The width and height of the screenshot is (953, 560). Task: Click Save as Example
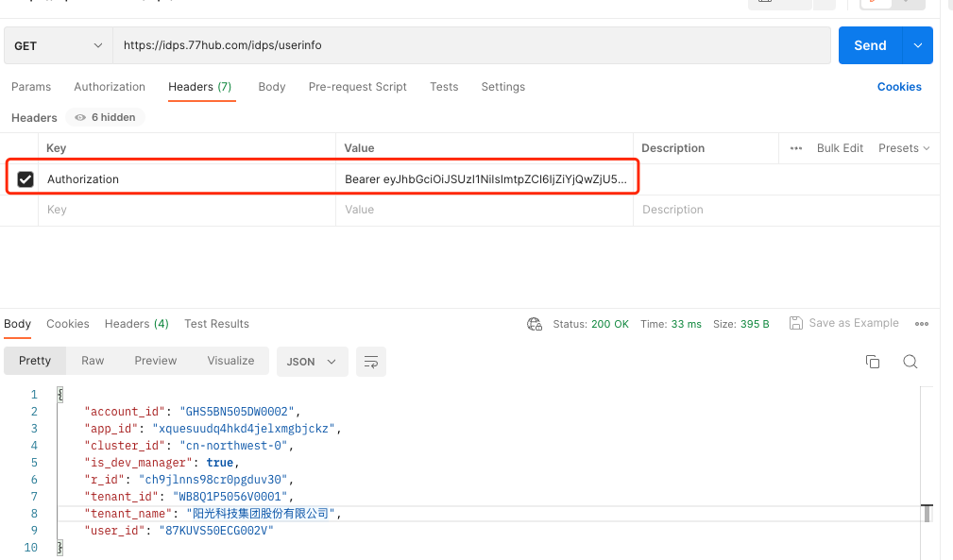pos(843,323)
